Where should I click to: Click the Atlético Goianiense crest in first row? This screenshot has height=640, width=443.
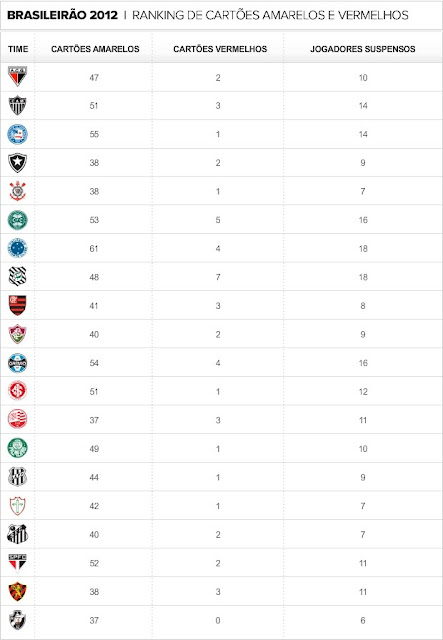(18, 76)
